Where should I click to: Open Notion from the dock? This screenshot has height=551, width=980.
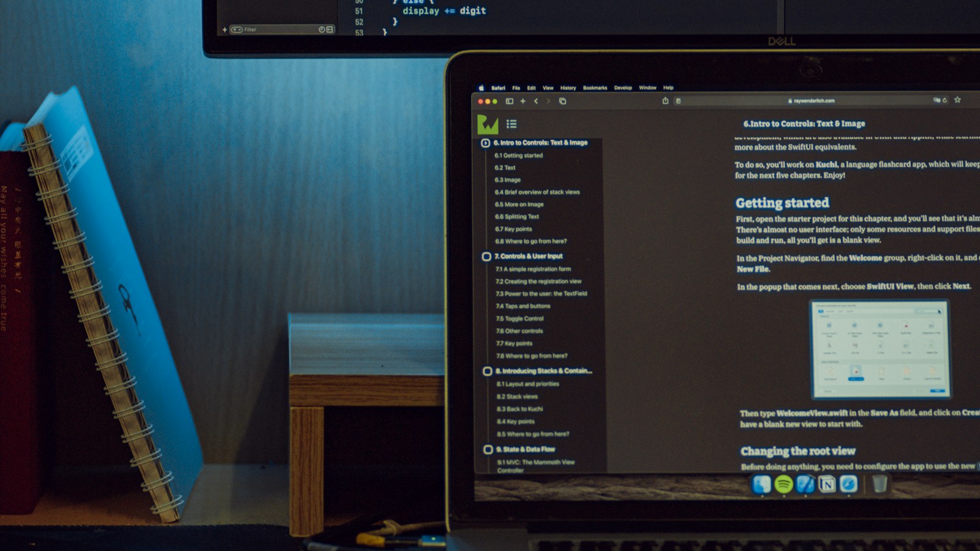[x=827, y=484]
